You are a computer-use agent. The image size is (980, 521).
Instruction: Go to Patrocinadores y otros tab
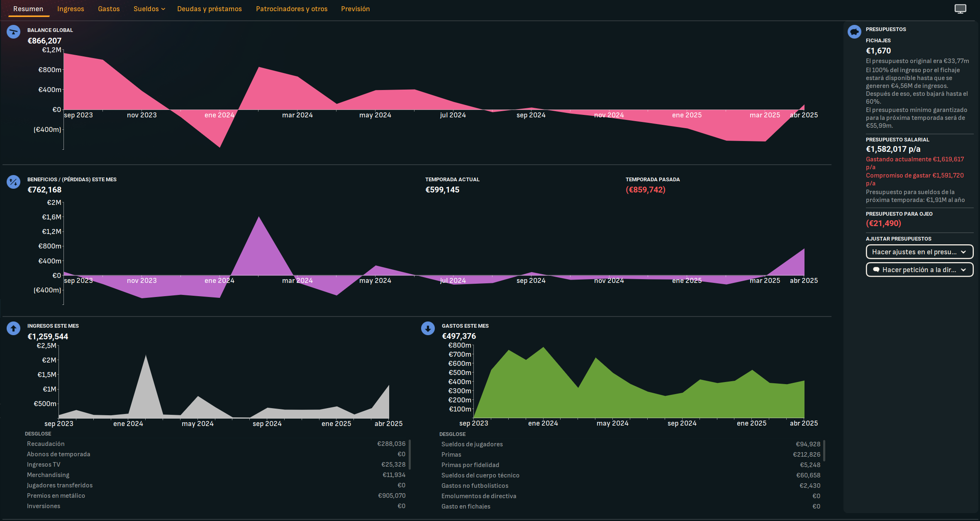coord(292,9)
